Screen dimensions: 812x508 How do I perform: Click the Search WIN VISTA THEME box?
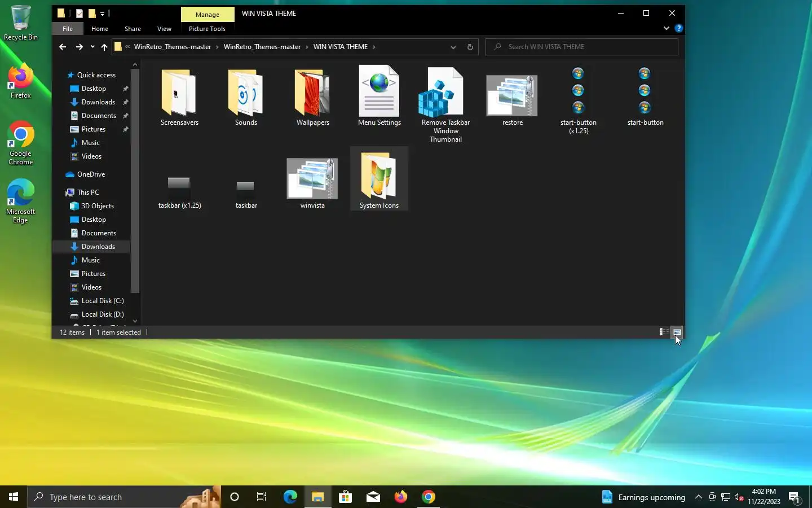581,47
